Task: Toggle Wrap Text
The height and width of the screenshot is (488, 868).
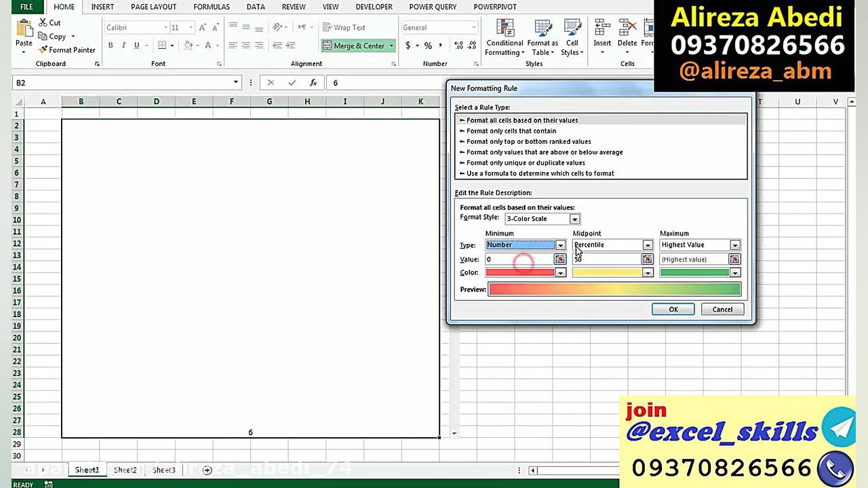Action: click(344, 28)
